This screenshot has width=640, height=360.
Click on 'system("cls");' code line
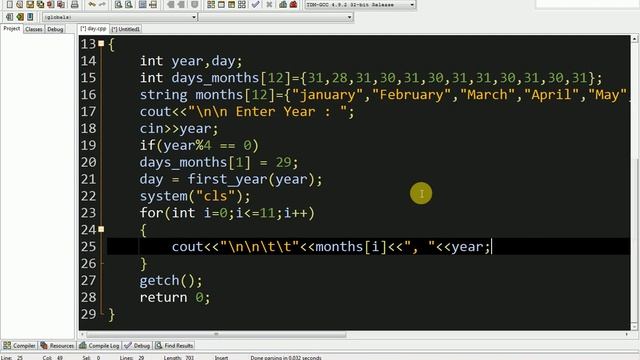click(195, 196)
